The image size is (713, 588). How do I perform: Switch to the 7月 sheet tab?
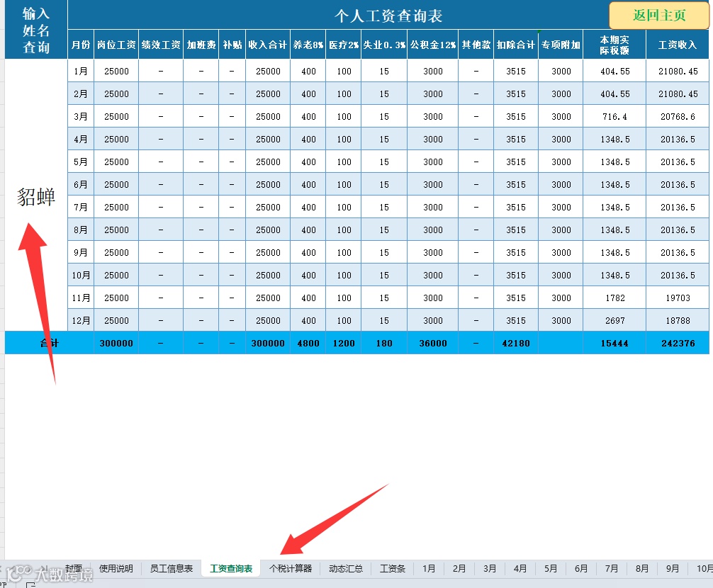612,568
